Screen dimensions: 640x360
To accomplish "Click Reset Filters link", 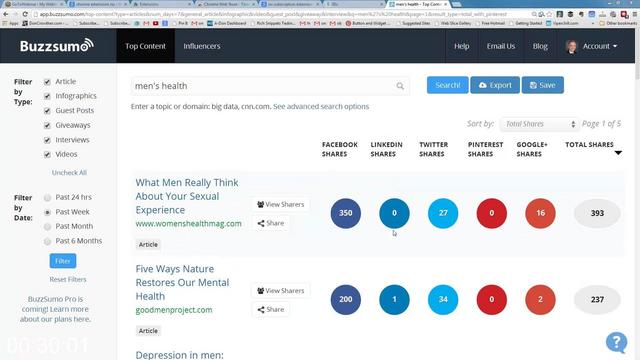I will point(68,280).
